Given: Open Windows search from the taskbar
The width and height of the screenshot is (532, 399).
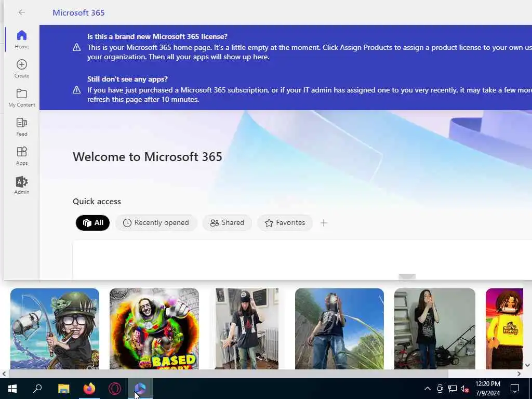Looking at the screenshot, I should [x=37, y=389].
